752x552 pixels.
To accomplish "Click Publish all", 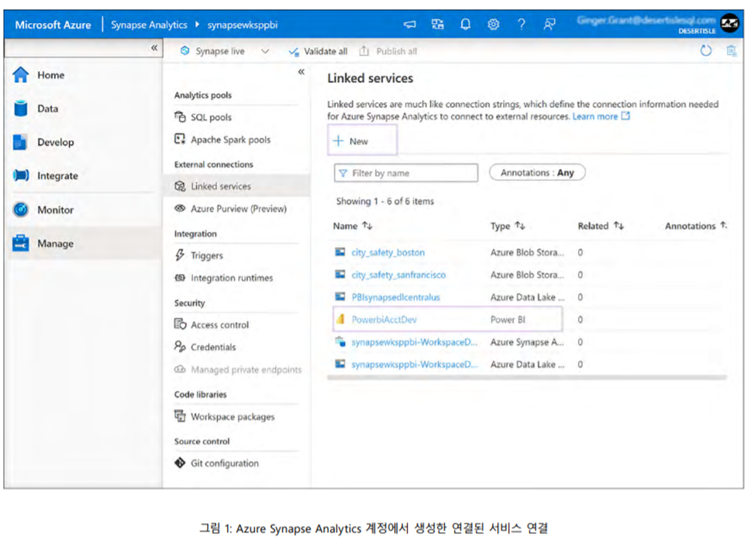I will 388,51.
